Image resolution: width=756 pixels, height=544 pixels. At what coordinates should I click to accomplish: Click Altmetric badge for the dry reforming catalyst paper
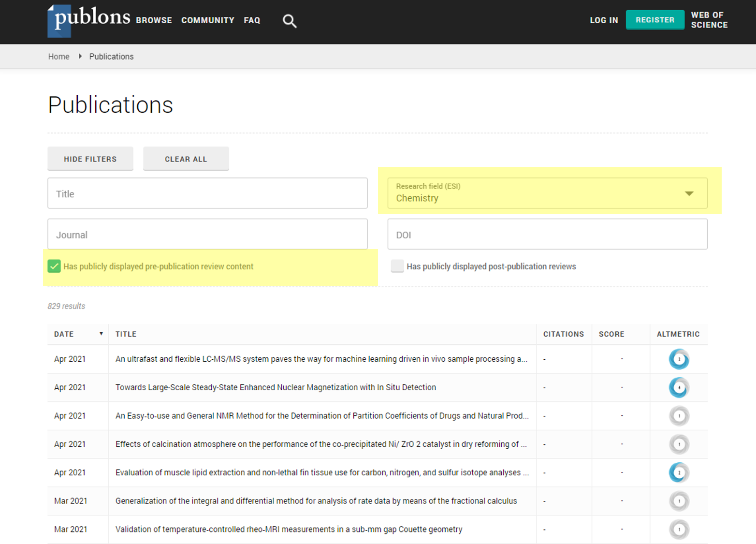(679, 444)
